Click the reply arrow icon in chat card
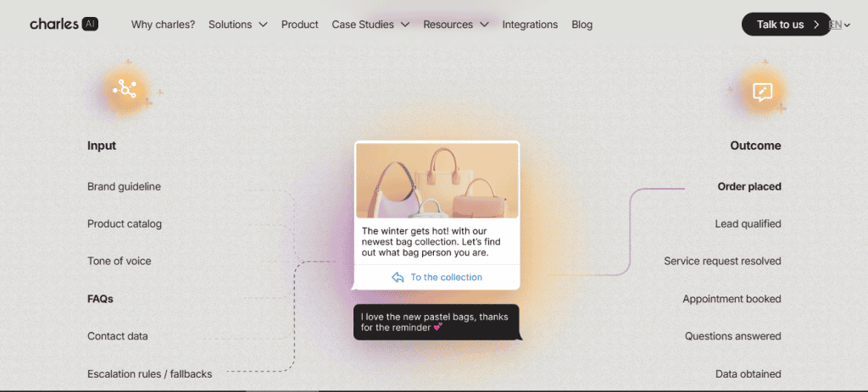The height and width of the screenshot is (392, 868). pyautogui.click(x=398, y=278)
